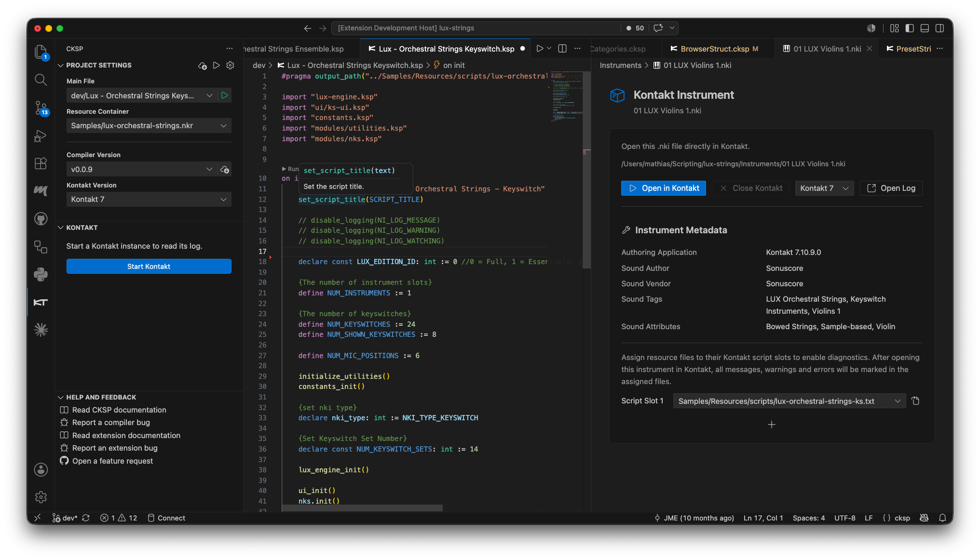Screen dimensions: 980x560
Task: Synchronize changes icon next to dev branch
Action: tap(86, 518)
